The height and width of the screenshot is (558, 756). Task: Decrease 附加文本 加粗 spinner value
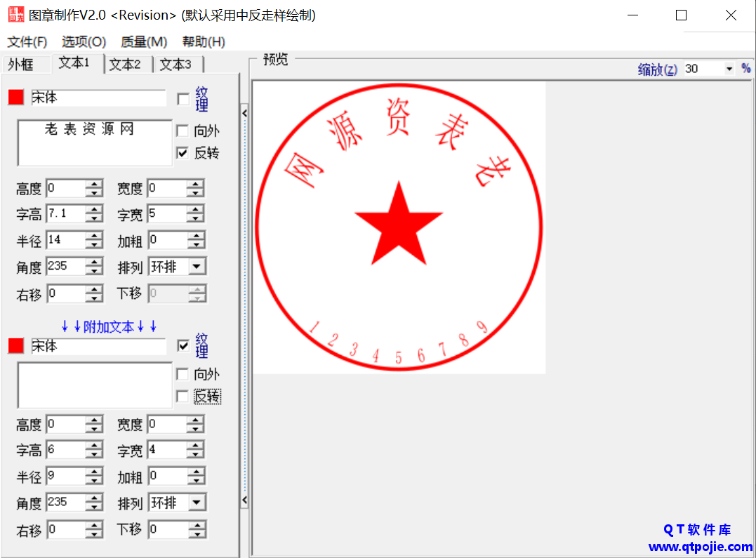pos(195,481)
